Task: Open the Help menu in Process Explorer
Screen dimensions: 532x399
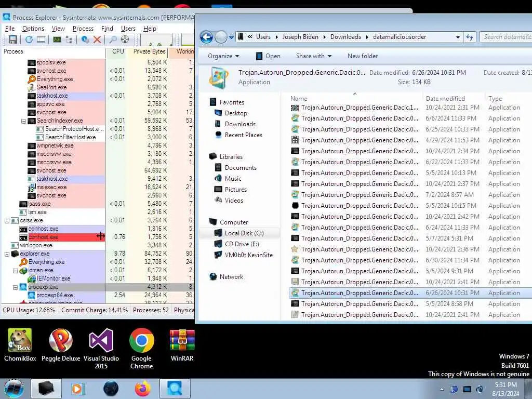Action: pyautogui.click(x=150, y=29)
